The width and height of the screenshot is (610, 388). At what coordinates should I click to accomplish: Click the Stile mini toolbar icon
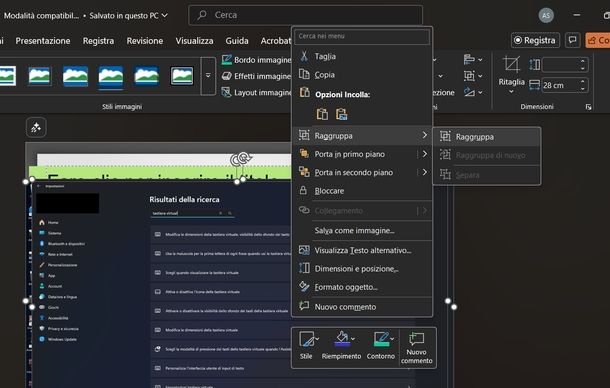[x=306, y=339]
